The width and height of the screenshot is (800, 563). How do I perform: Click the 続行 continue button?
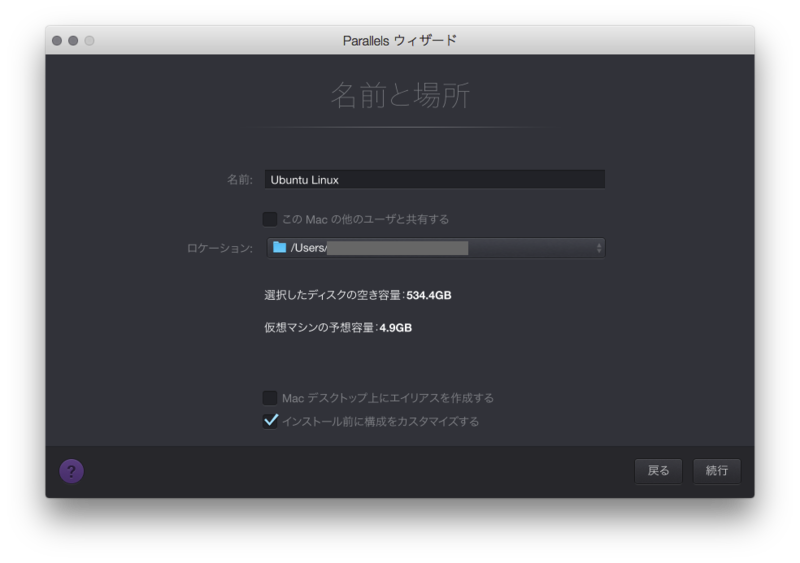[x=716, y=471]
